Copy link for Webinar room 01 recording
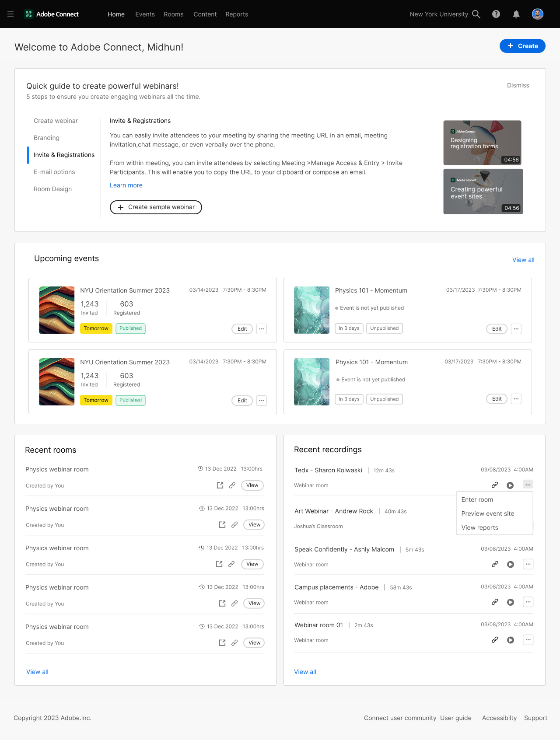560x740 pixels. pos(495,640)
